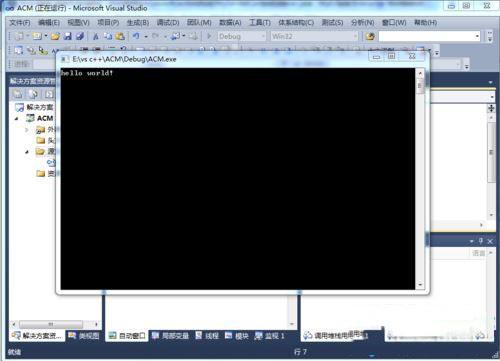Open the 帮助(H) menu
This screenshot has height=361, width=500.
(425, 23)
